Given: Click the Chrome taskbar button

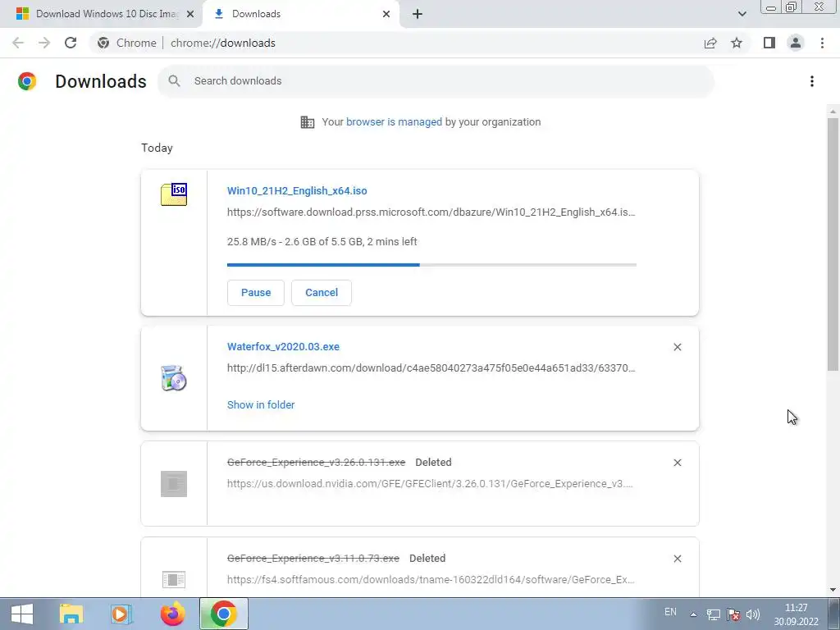Looking at the screenshot, I should click(x=224, y=614).
